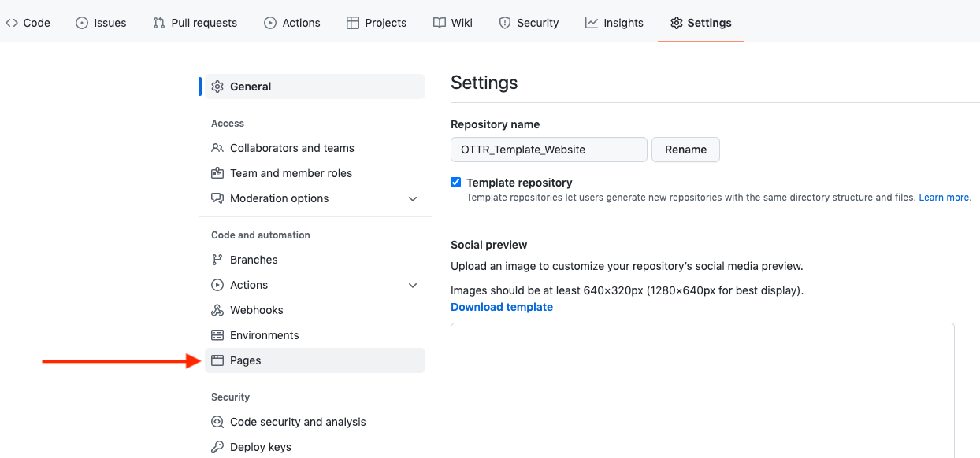Click the Collaborators and teams people icon
980x458 pixels.
click(x=217, y=148)
